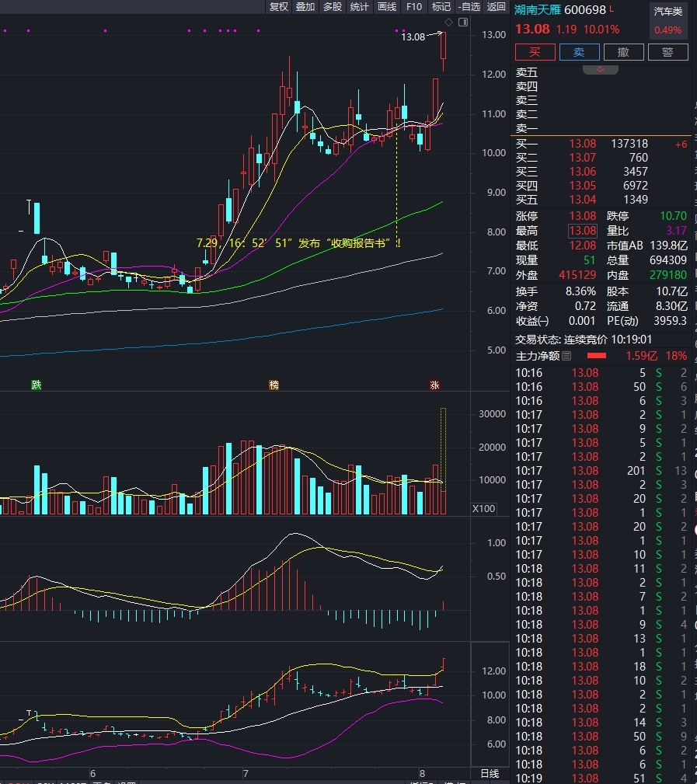Click the orange 榜 marker under the chart

(x=274, y=385)
